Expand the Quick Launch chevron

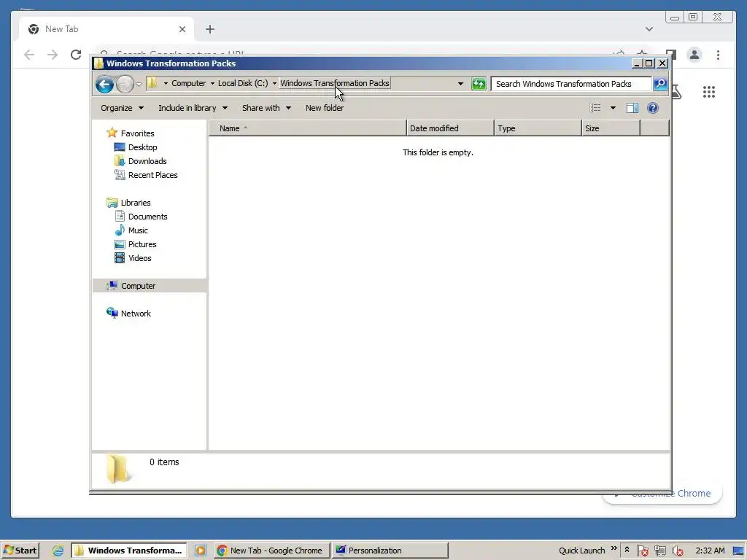coord(614,548)
